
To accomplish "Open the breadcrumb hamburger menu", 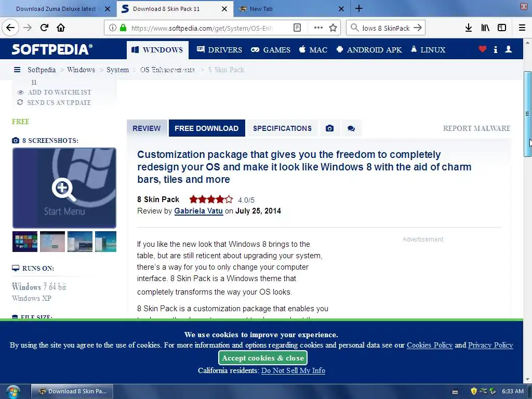I will 17,70.
